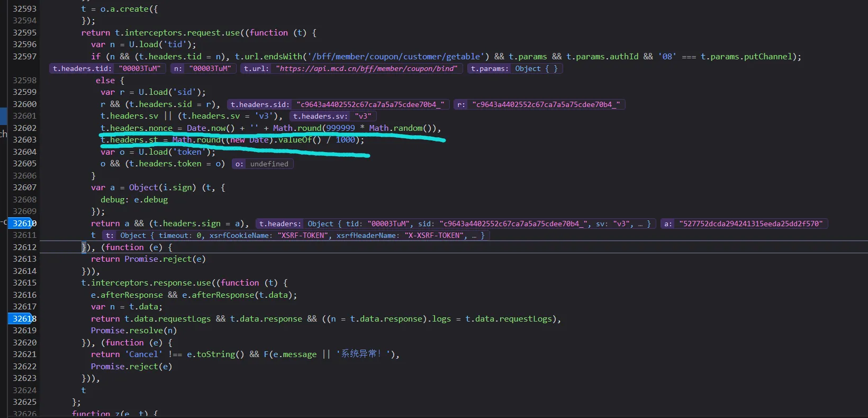Click 'var n = t.data' on line 32617
This screenshot has width=868, height=418.
(x=124, y=307)
